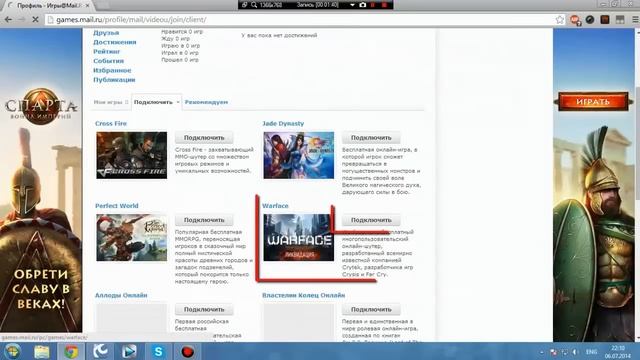Click Warface game thumbnail
This screenshot has height=360, width=640.
click(299, 238)
